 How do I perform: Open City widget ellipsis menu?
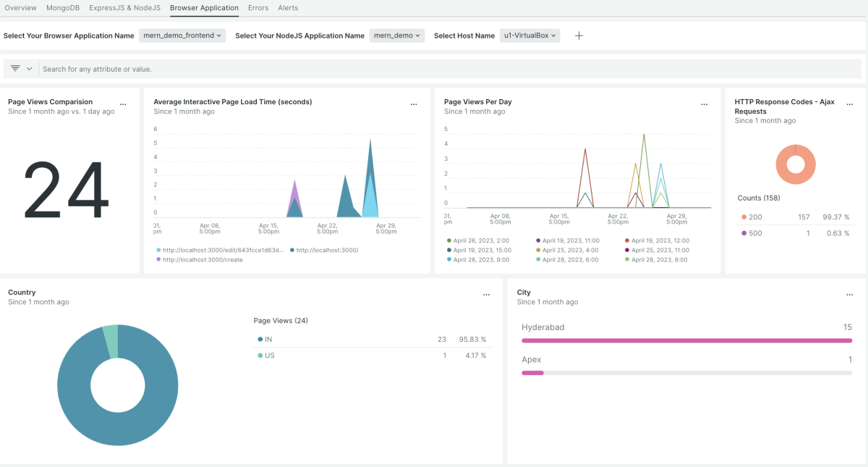click(851, 295)
